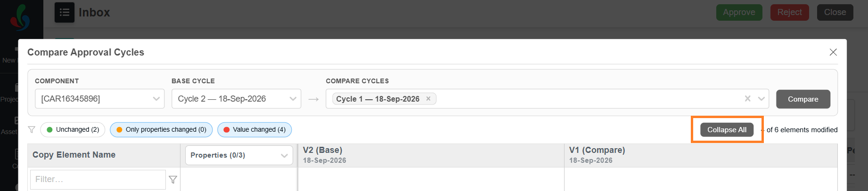This screenshot has width=868, height=191.
Task: Close the Compare Approval Cycles dialog
Action: click(x=833, y=52)
